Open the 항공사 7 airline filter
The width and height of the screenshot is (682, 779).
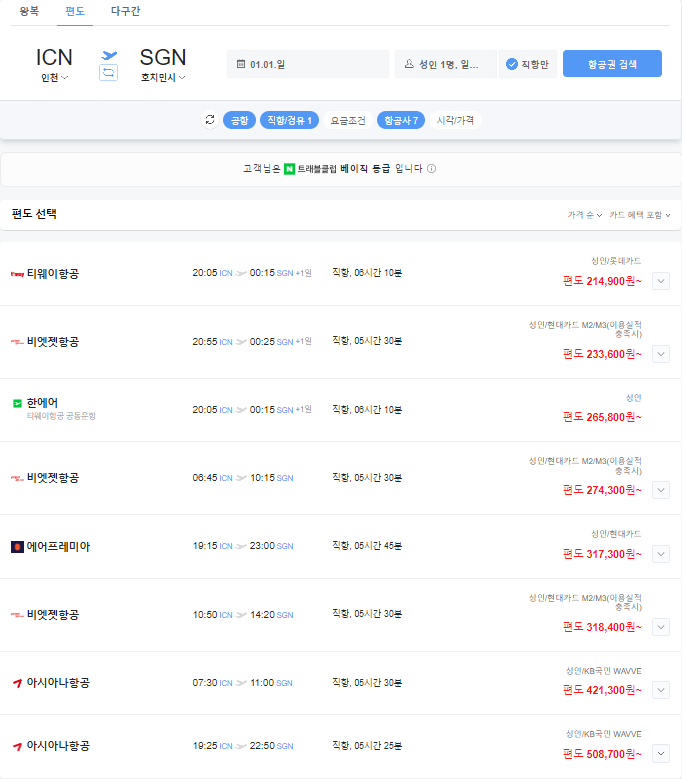tap(401, 120)
